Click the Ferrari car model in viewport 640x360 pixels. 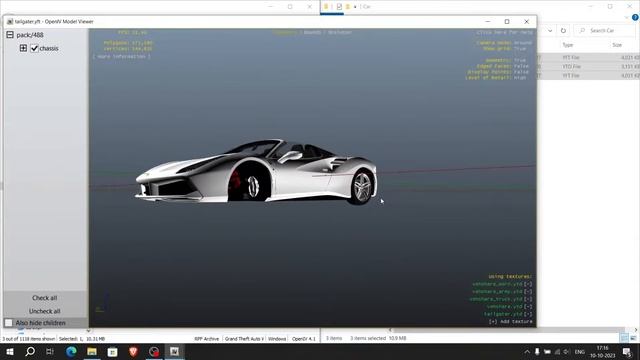pyautogui.click(x=256, y=171)
